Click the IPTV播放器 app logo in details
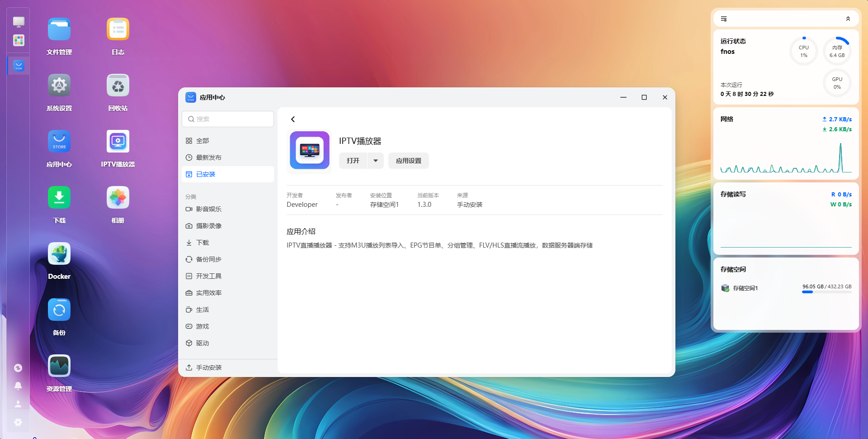The height and width of the screenshot is (439, 868). pos(310,150)
